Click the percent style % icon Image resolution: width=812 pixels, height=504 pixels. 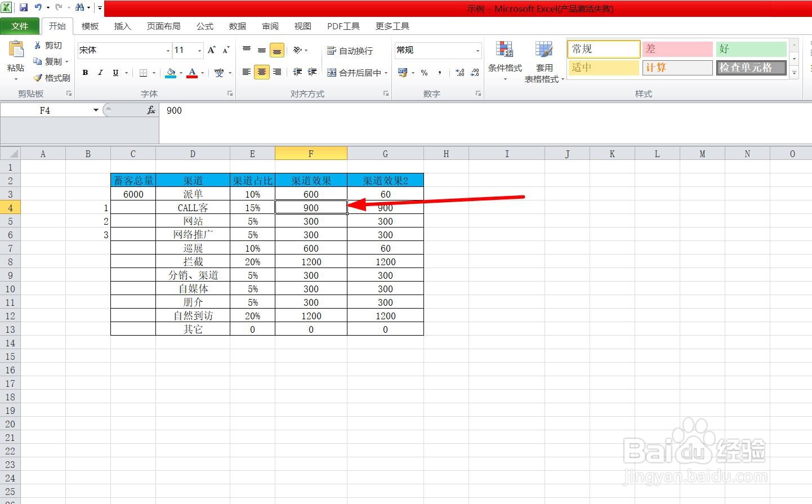coord(424,73)
